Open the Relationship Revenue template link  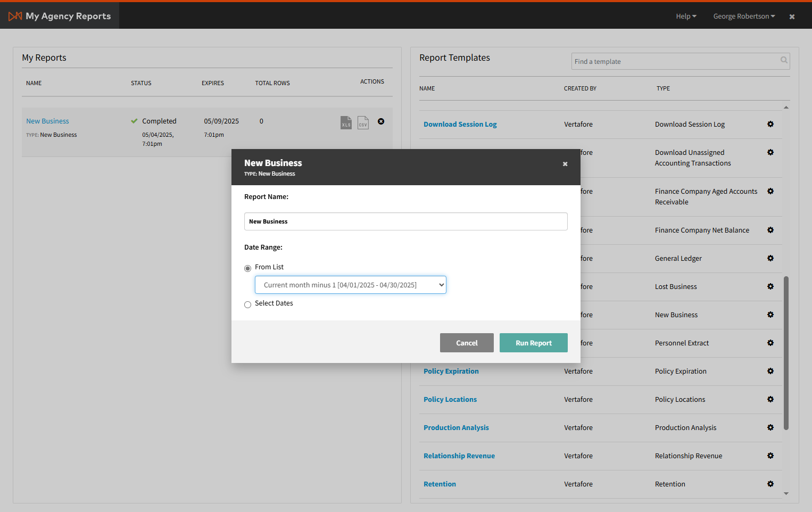coord(459,456)
